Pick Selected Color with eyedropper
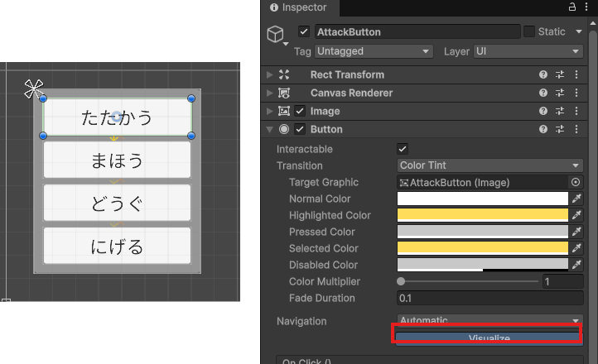598x364 pixels. [576, 248]
